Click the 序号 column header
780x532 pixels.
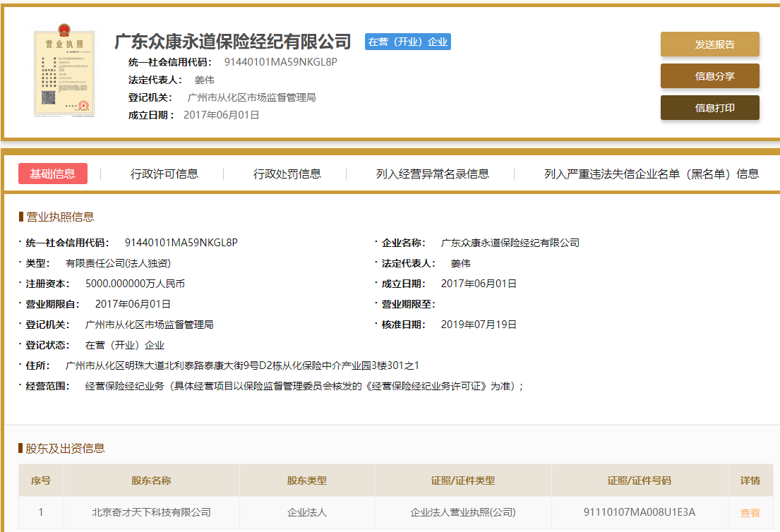[41, 480]
